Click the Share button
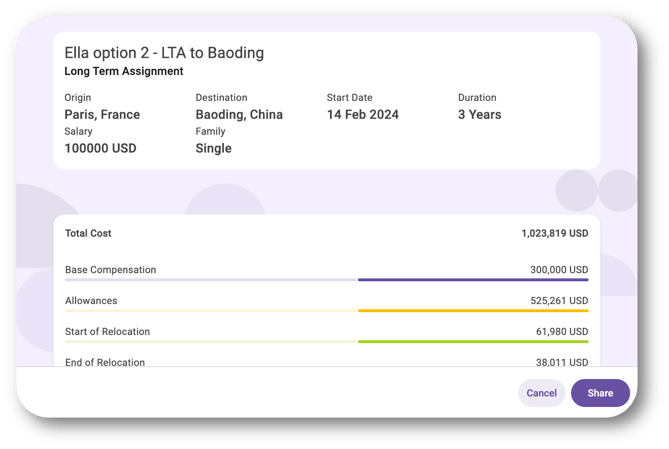The width and height of the screenshot is (669, 449). 600,393
